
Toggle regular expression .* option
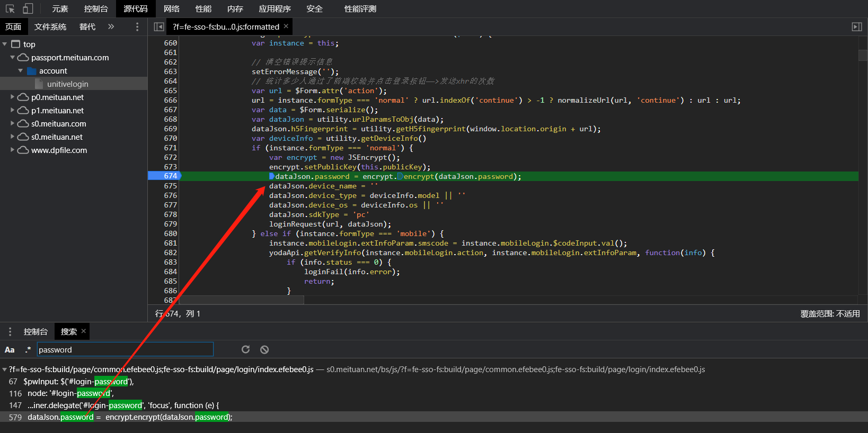[28, 349]
